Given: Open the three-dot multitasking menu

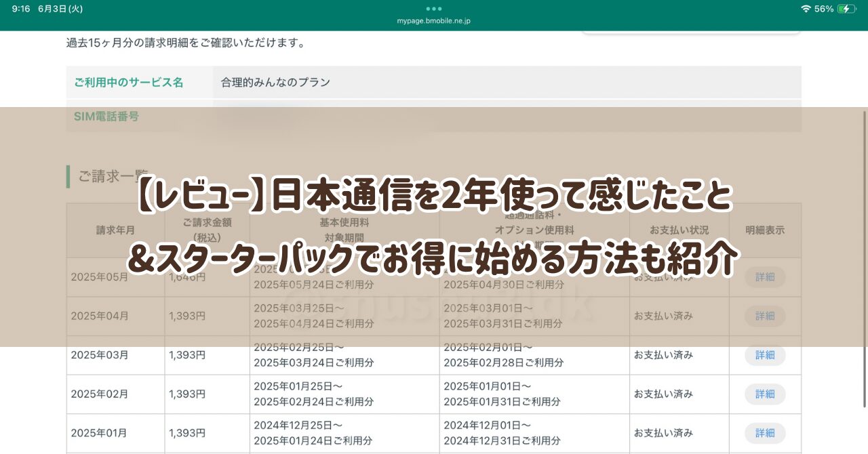Looking at the screenshot, I should click(434, 9).
